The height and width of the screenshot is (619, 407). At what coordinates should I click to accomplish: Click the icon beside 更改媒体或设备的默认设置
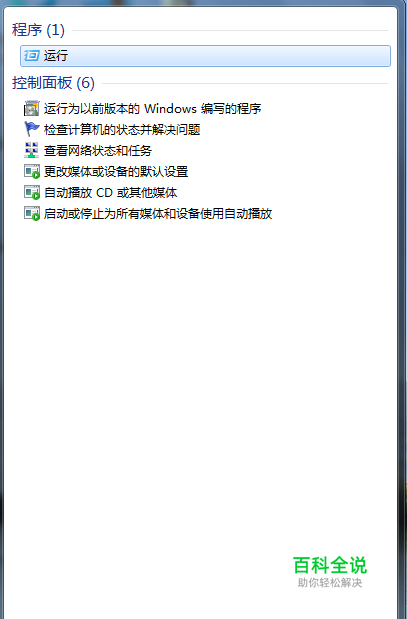32,171
